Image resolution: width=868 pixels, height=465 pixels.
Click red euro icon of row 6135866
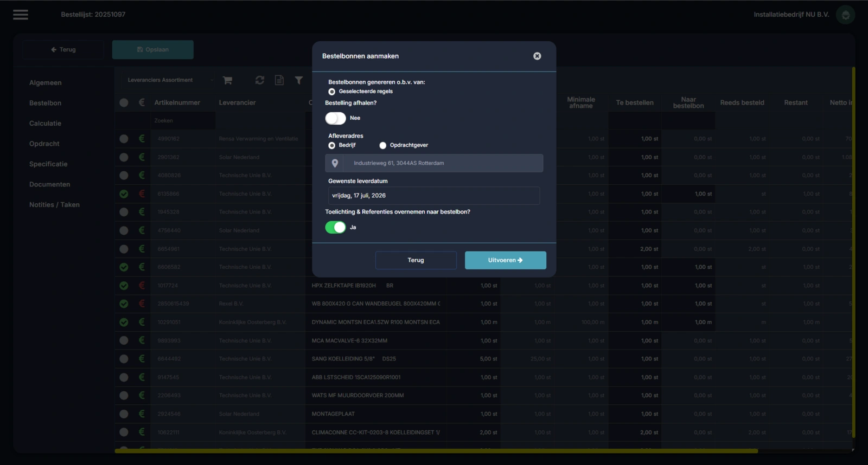(142, 193)
